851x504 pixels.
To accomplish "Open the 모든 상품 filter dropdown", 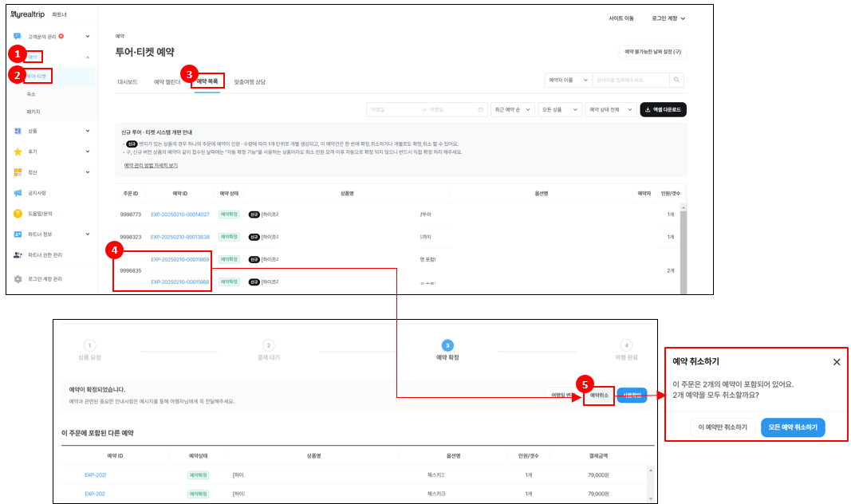I will [x=559, y=109].
